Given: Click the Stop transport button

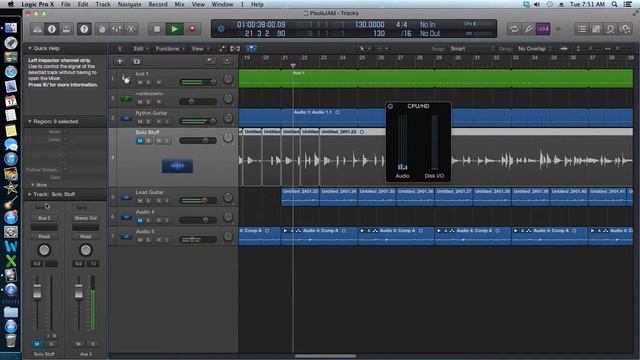Looking at the screenshot, I should [157, 29].
